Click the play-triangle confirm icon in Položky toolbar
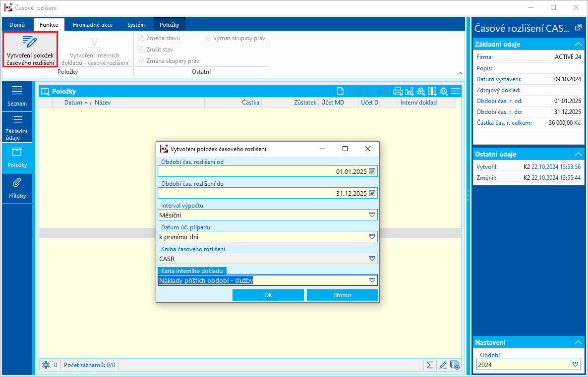Image resolution: width=588 pixels, height=377 pixels. pyautogui.click(x=363, y=91)
